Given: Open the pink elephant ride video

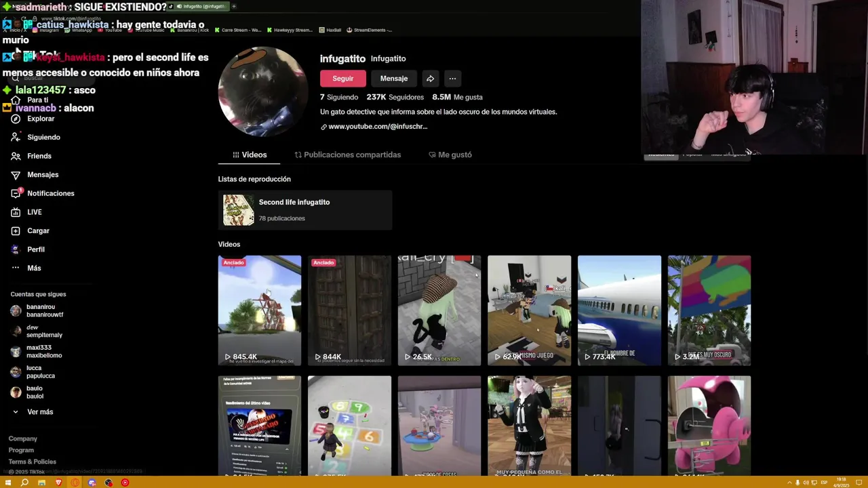Looking at the screenshot, I should click(709, 426).
